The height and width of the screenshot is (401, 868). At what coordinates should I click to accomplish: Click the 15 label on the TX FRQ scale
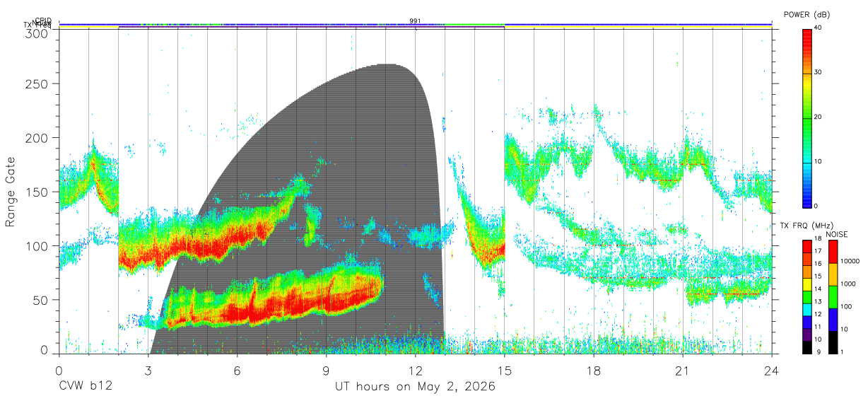[817, 277]
